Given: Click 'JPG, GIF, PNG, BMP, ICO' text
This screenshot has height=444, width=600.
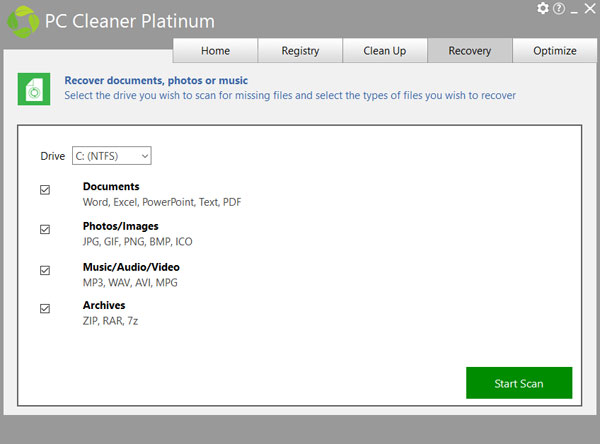Looking at the screenshot, I should point(137,242).
